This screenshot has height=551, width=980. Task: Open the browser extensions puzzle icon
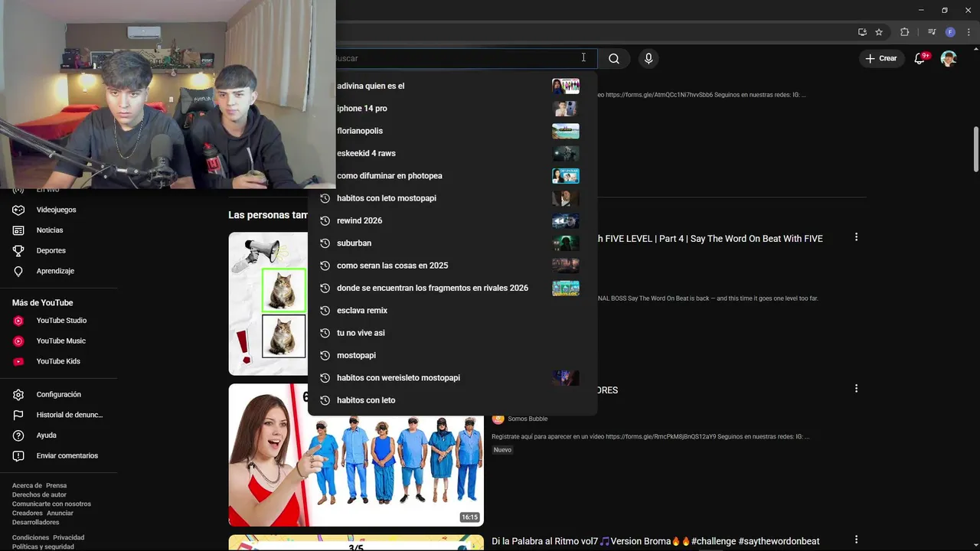tap(904, 32)
